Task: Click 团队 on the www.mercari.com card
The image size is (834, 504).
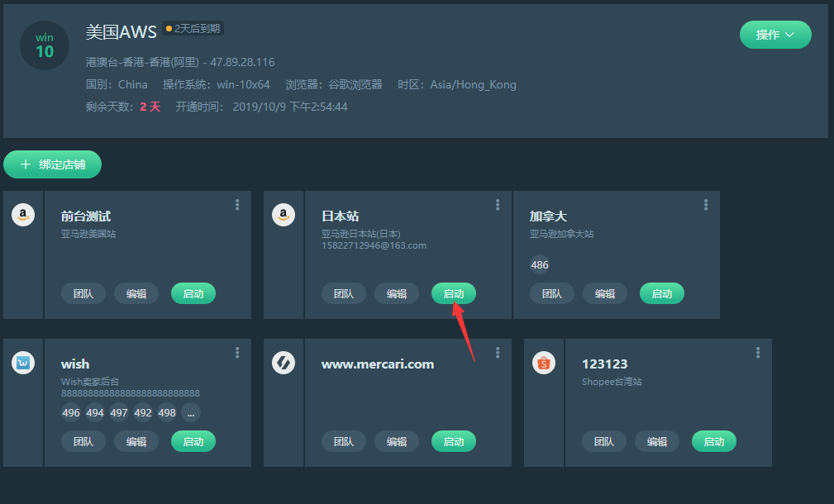Action: point(344,441)
